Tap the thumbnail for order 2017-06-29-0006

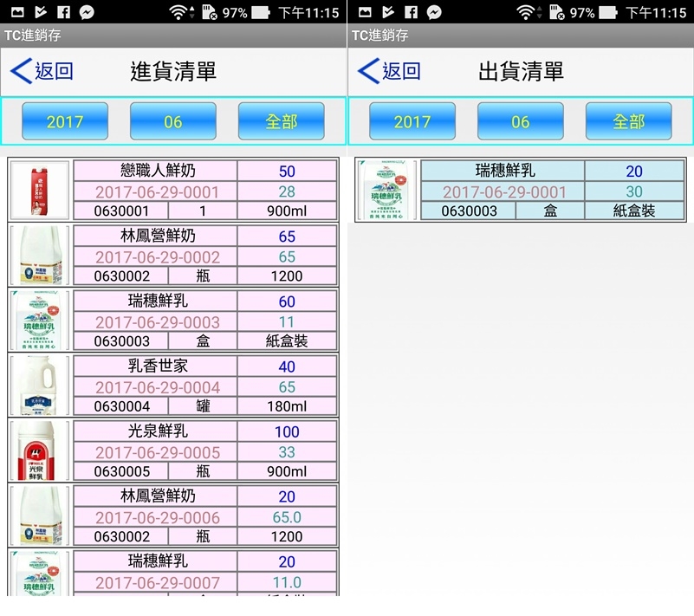pyautogui.click(x=40, y=515)
